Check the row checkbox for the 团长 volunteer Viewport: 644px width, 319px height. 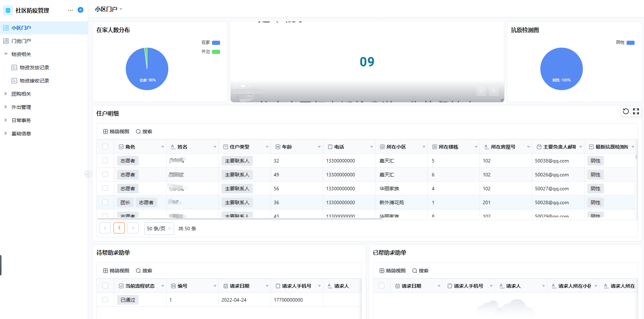[x=105, y=202]
